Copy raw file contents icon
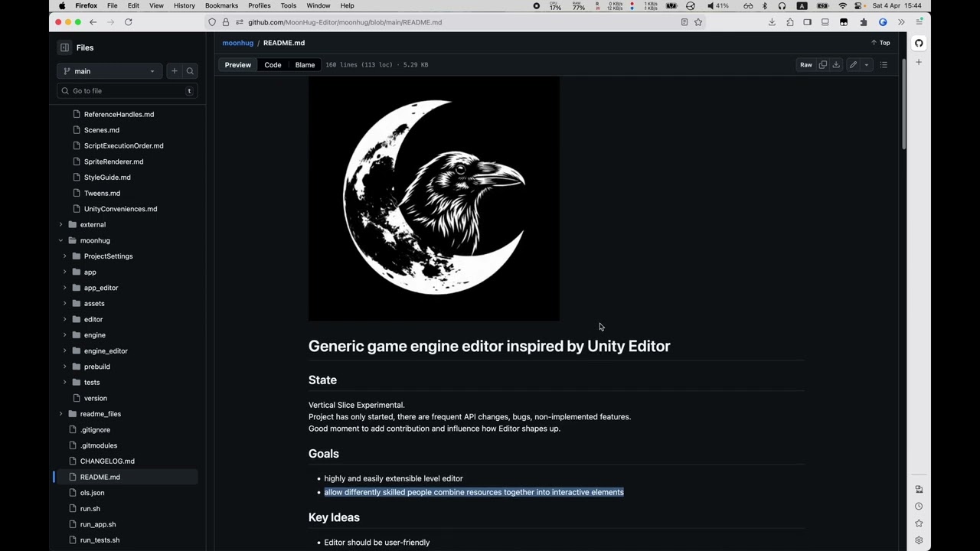980x551 pixels. (823, 65)
